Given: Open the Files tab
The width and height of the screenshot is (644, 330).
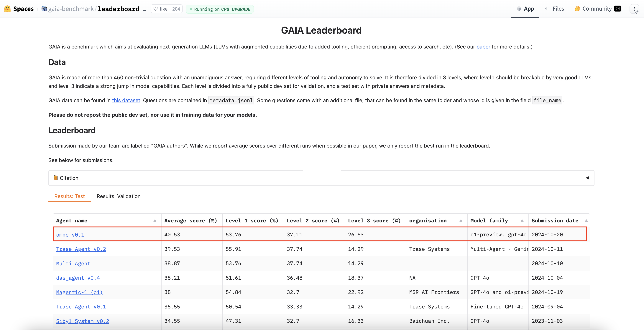Looking at the screenshot, I should coord(554,9).
